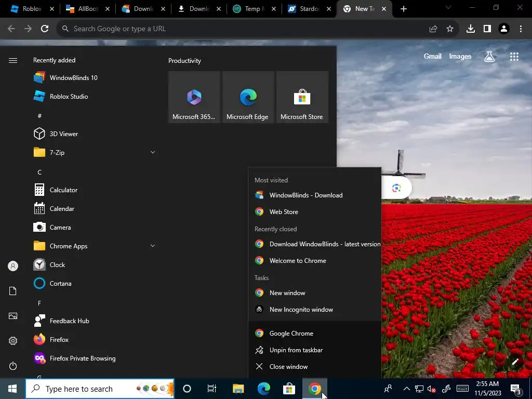
Task: Show hidden system tray icons
Action: pos(406,389)
